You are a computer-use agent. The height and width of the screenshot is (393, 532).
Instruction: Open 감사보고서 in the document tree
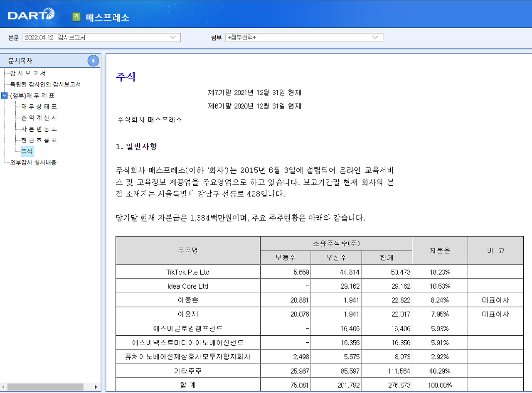(28, 73)
